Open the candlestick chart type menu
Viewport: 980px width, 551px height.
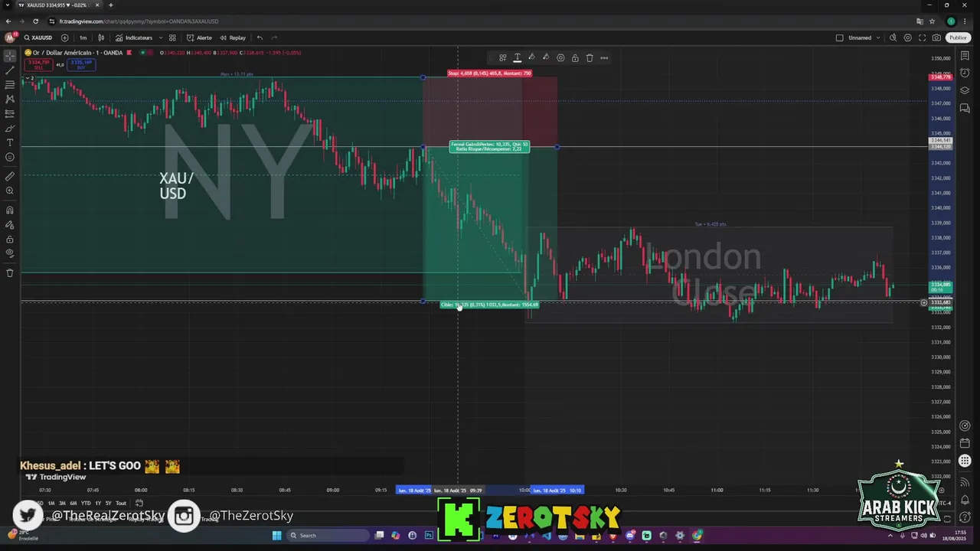point(101,37)
